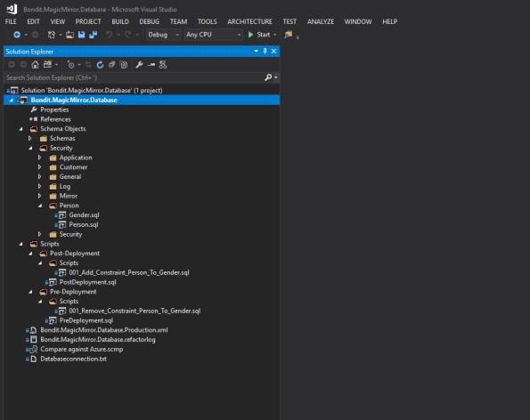Pin Solution Explorer with auto-hide pin

[x=265, y=51]
